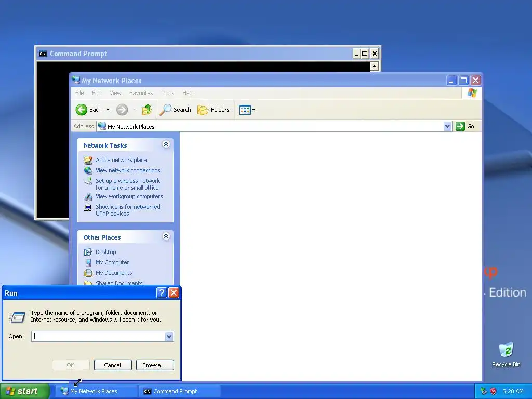Viewport: 532px width, 399px height.
Task: Open the Help menu
Action: pos(188,93)
